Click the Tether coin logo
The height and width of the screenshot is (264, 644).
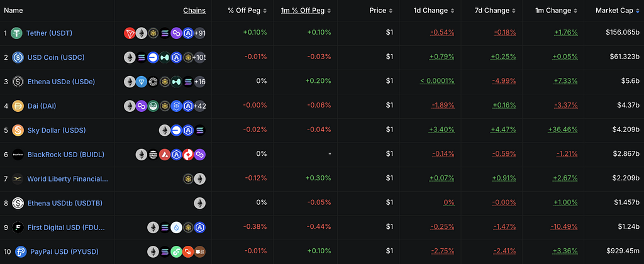pos(16,33)
